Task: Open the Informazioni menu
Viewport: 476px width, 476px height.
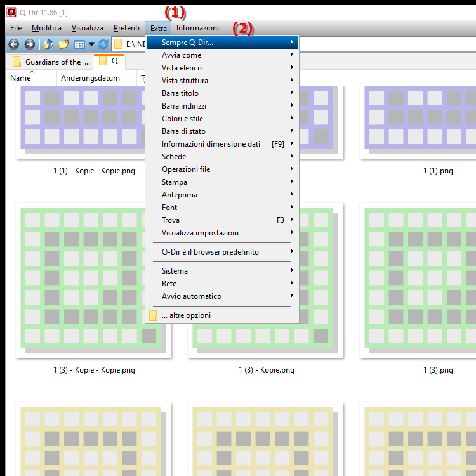Action: (197, 28)
